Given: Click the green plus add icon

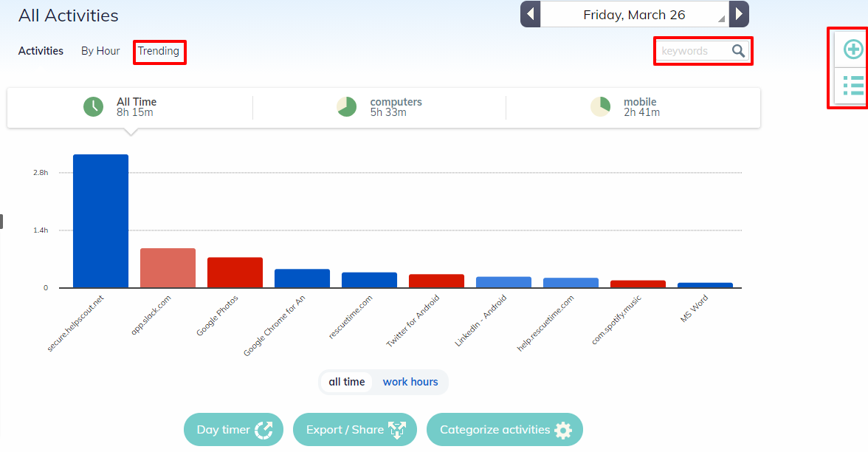Looking at the screenshot, I should pos(852,49).
